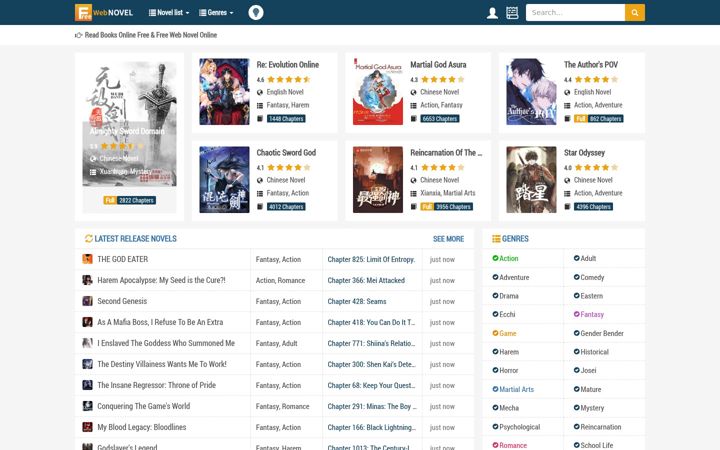This screenshot has width=720, height=450.
Task: Click the Second Genesis row icon
Action: click(x=87, y=301)
